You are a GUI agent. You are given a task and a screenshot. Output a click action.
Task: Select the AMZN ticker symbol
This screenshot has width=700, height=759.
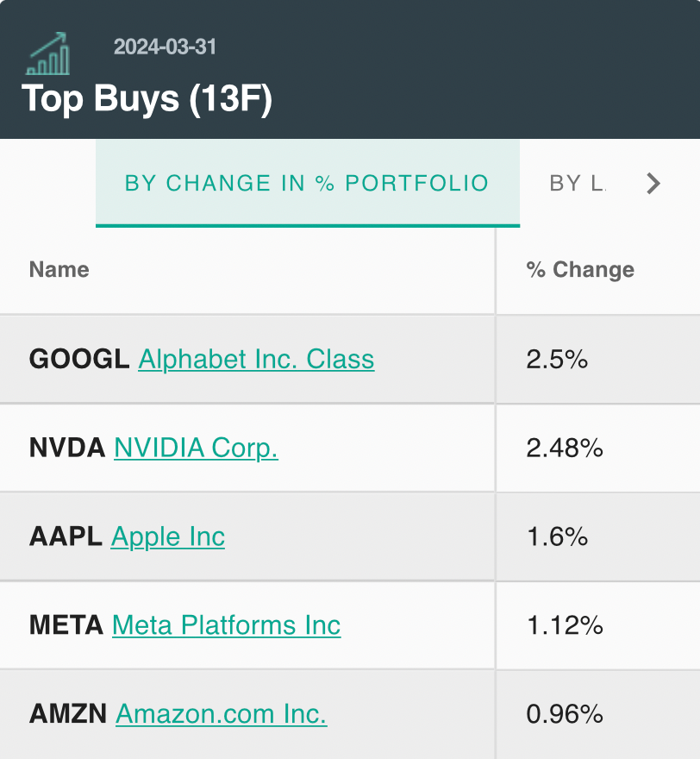(x=68, y=713)
